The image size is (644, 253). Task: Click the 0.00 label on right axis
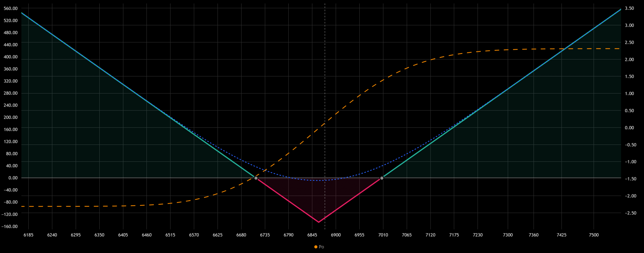click(x=629, y=128)
